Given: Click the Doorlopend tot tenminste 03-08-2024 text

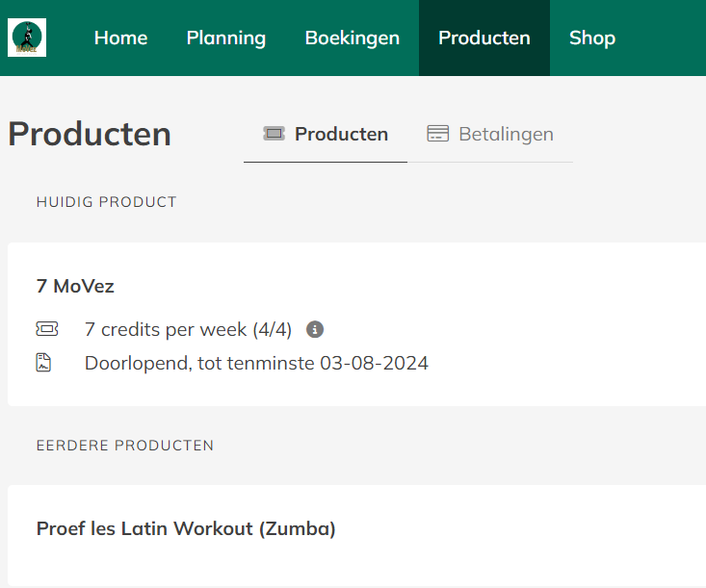Looking at the screenshot, I should pos(256,363).
